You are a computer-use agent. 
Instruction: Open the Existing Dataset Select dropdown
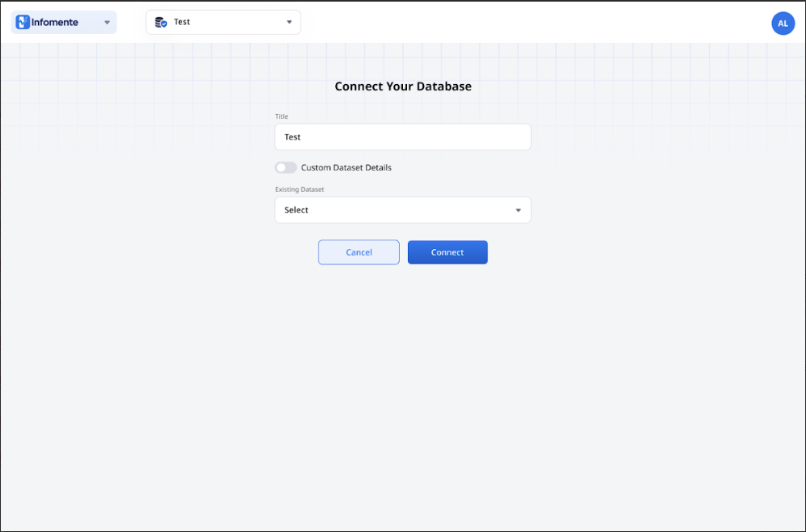tap(402, 210)
